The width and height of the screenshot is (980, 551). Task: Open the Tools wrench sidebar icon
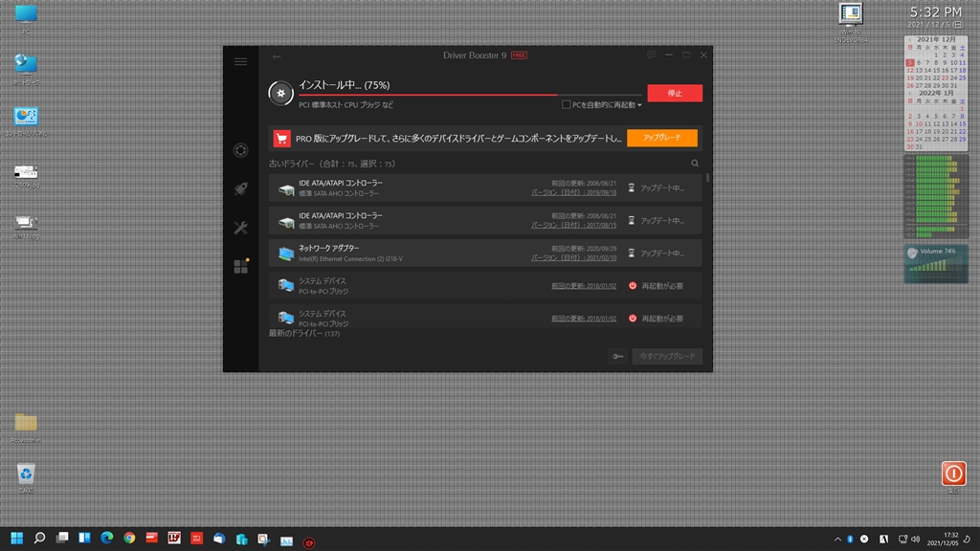pyautogui.click(x=240, y=228)
